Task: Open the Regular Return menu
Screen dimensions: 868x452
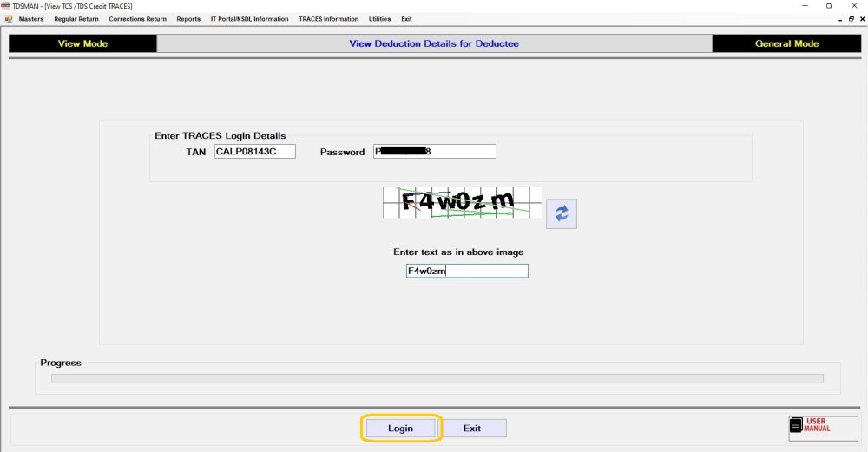Action: 76,19
